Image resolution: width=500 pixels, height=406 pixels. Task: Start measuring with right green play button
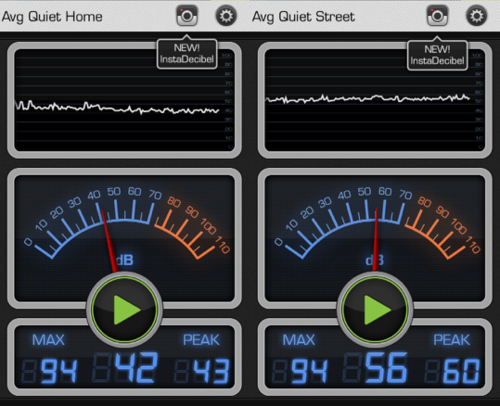[x=375, y=310]
